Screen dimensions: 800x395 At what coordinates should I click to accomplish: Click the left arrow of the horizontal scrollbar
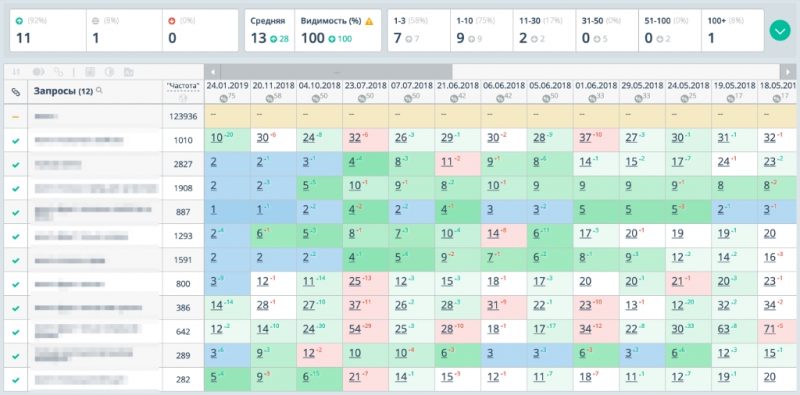click(212, 71)
